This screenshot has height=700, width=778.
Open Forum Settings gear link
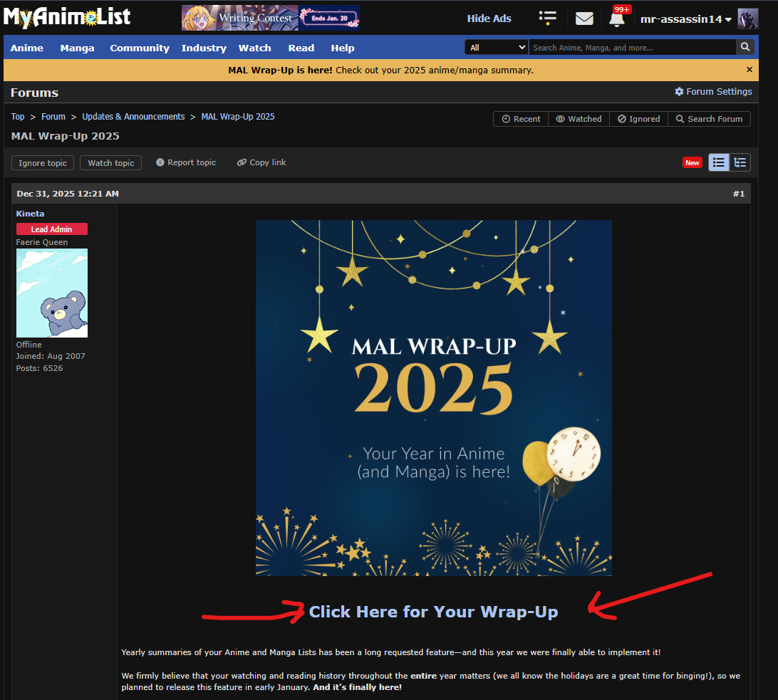713,92
